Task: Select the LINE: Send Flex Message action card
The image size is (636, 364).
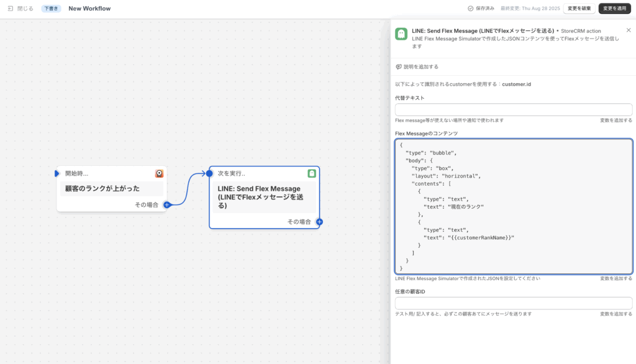Action: pos(264,197)
